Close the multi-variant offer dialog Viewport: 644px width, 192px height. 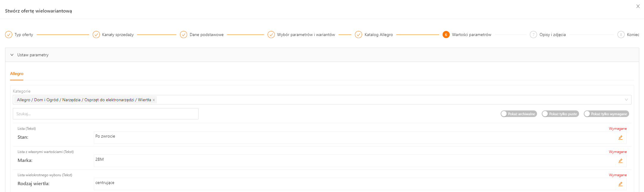(x=638, y=6)
